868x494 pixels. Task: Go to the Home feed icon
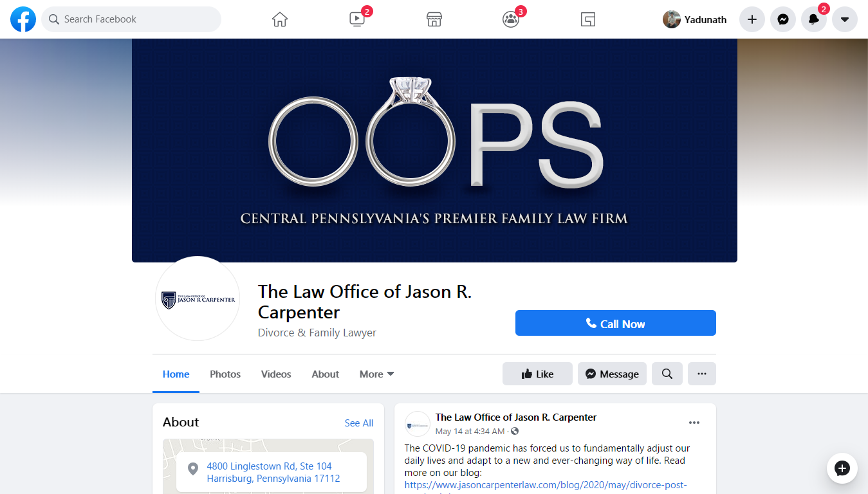(x=279, y=19)
